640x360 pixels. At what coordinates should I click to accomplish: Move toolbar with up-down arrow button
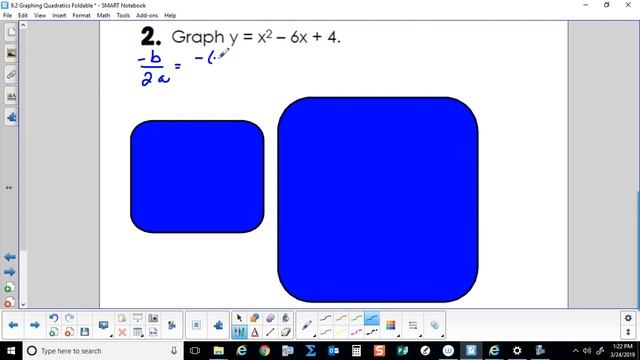pos(628,332)
